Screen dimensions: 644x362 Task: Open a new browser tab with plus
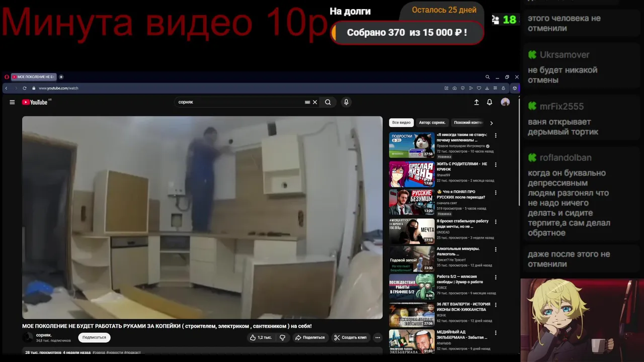point(61,77)
